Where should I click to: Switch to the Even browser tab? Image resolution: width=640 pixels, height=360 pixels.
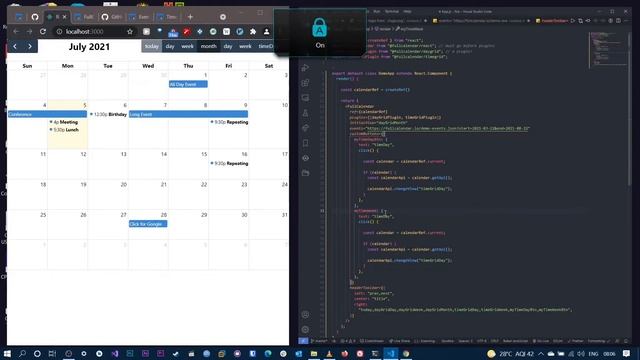pyautogui.click(x=139, y=17)
